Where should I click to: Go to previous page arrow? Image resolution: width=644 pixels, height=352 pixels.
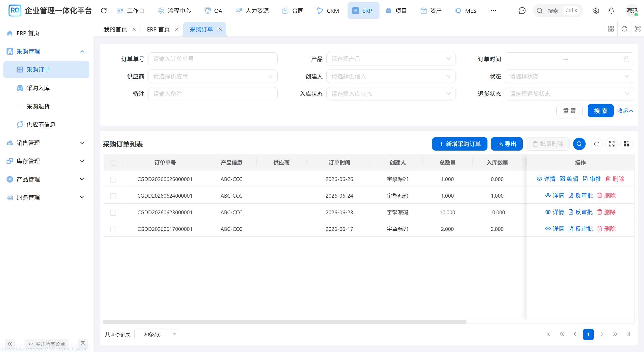pyautogui.click(x=575, y=334)
